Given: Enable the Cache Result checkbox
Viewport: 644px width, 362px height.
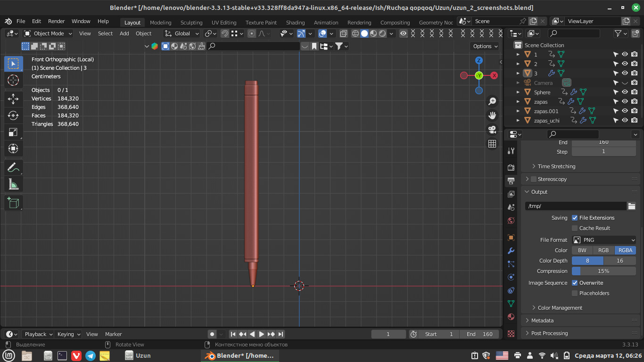Looking at the screenshot, I should pos(575,228).
